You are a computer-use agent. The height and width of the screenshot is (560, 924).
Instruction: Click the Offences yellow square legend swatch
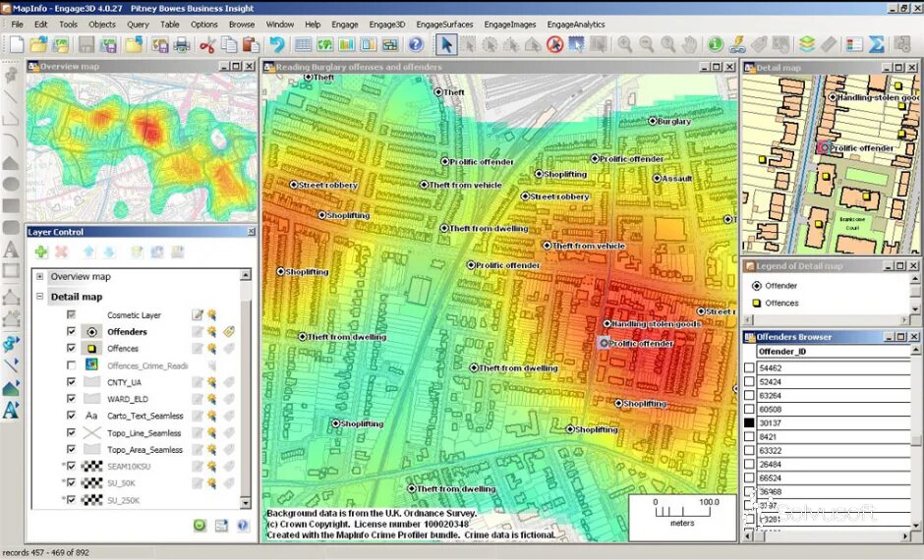(757, 304)
